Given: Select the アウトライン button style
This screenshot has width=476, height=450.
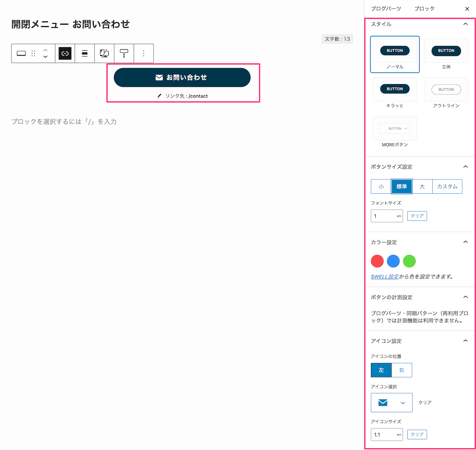Looking at the screenshot, I should (446, 93).
